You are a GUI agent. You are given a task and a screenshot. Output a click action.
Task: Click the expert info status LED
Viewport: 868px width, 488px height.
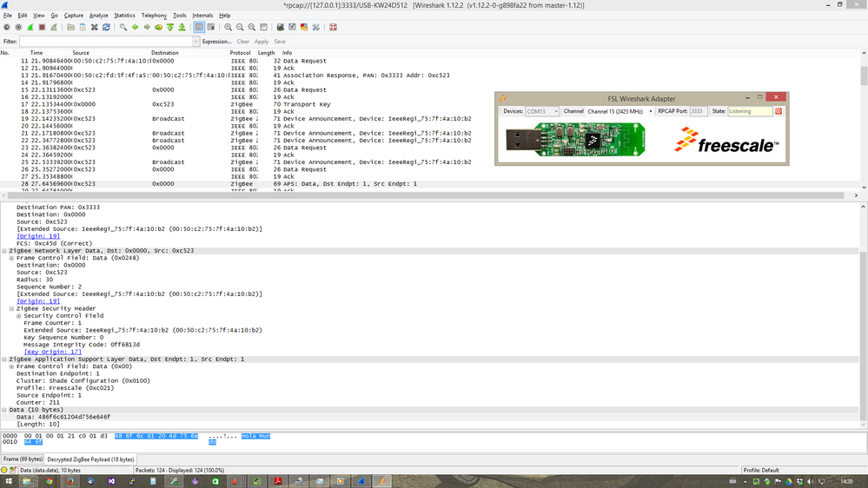pyautogui.click(x=4, y=470)
